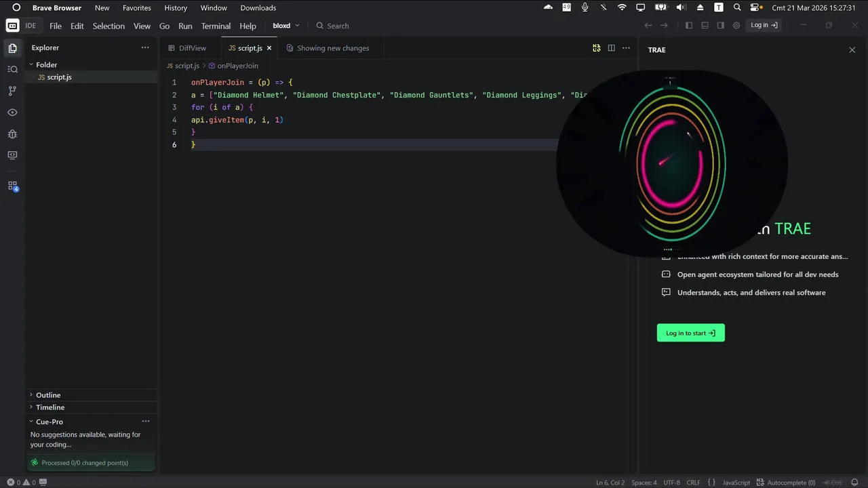This screenshot has width=868, height=488.
Task: Click onPlayerJoin in the breadcrumb
Action: tap(237, 66)
